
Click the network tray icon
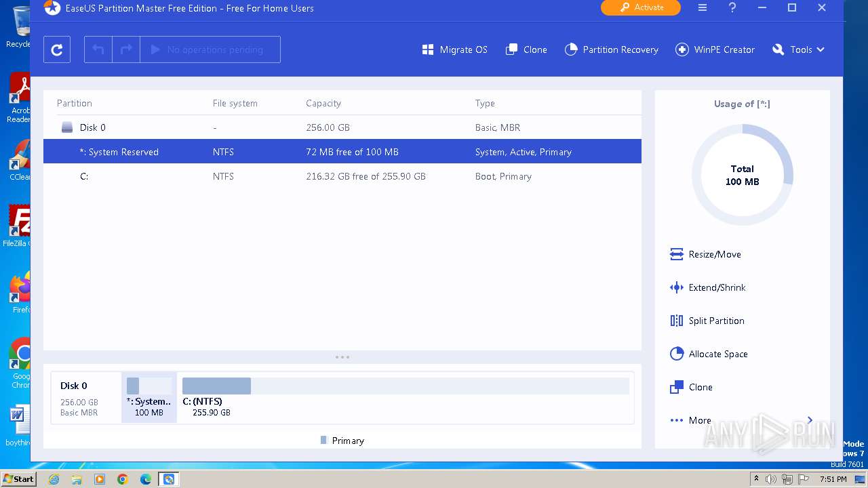pyautogui.click(x=786, y=479)
